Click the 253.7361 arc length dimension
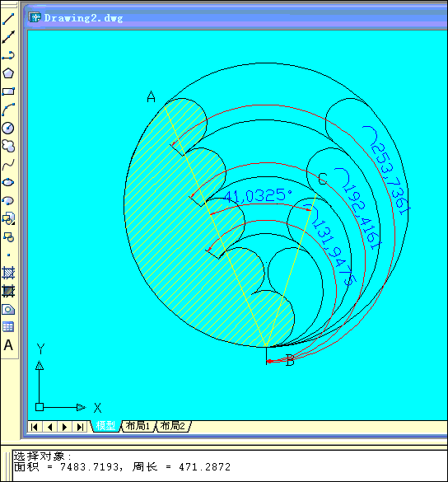 [x=387, y=171]
